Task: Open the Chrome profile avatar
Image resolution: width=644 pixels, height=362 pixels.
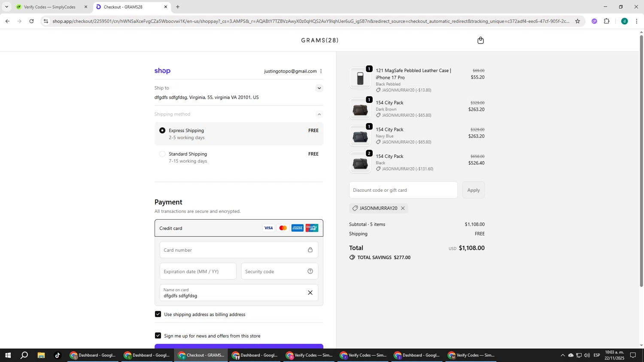Action: coord(625,21)
